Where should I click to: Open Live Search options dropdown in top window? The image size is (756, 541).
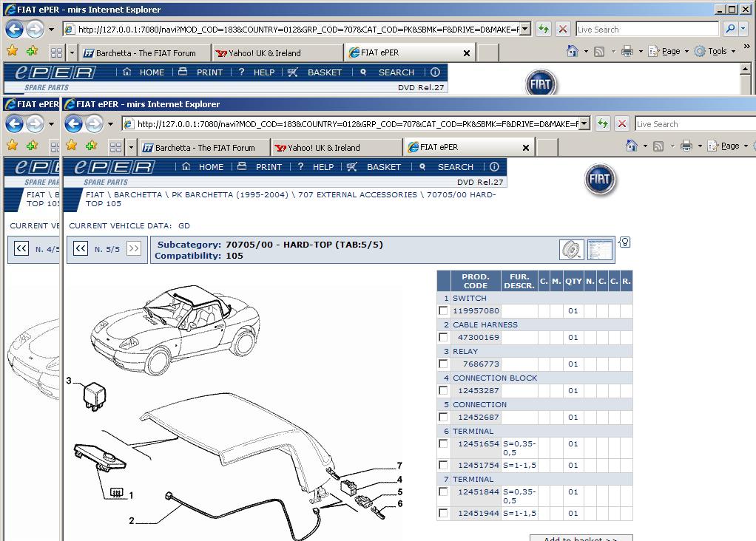click(743, 29)
